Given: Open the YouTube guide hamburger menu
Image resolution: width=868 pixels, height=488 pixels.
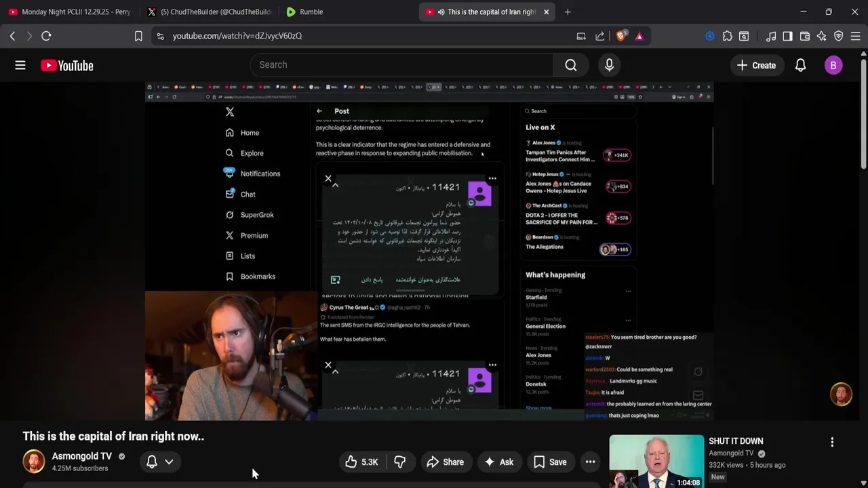Looking at the screenshot, I should pos(20,65).
